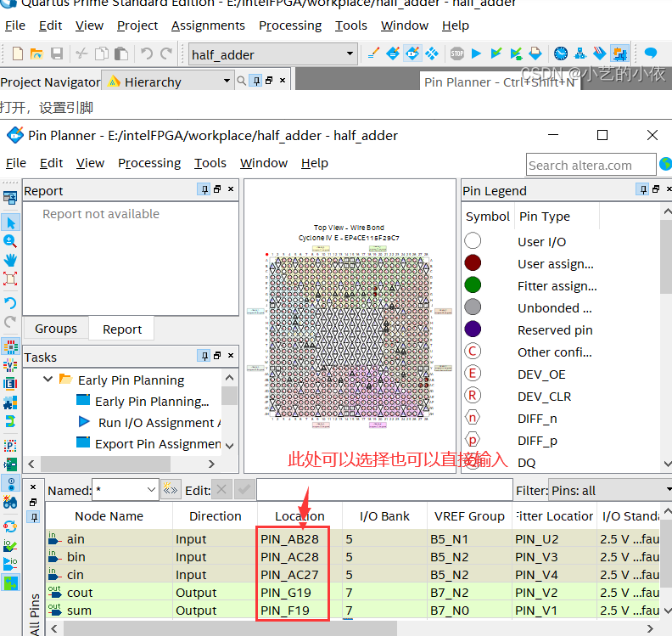Click the Fit in Window tool

click(10, 279)
